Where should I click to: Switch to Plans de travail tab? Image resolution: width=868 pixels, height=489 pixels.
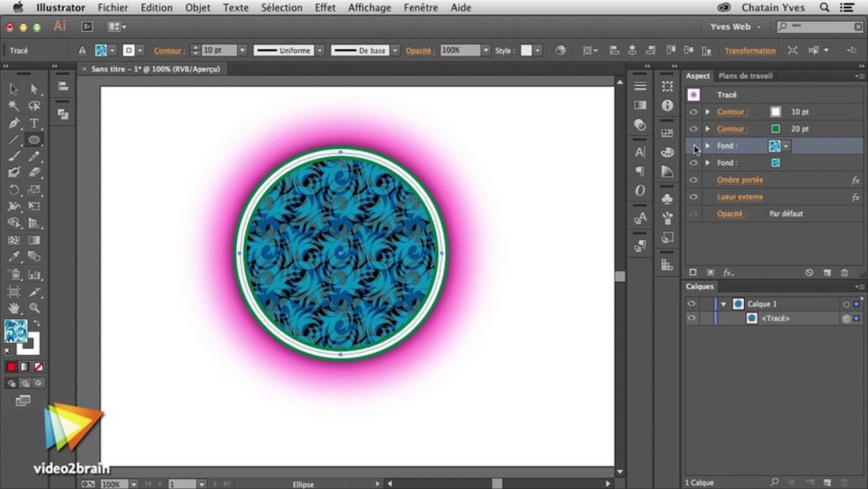point(745,76)
